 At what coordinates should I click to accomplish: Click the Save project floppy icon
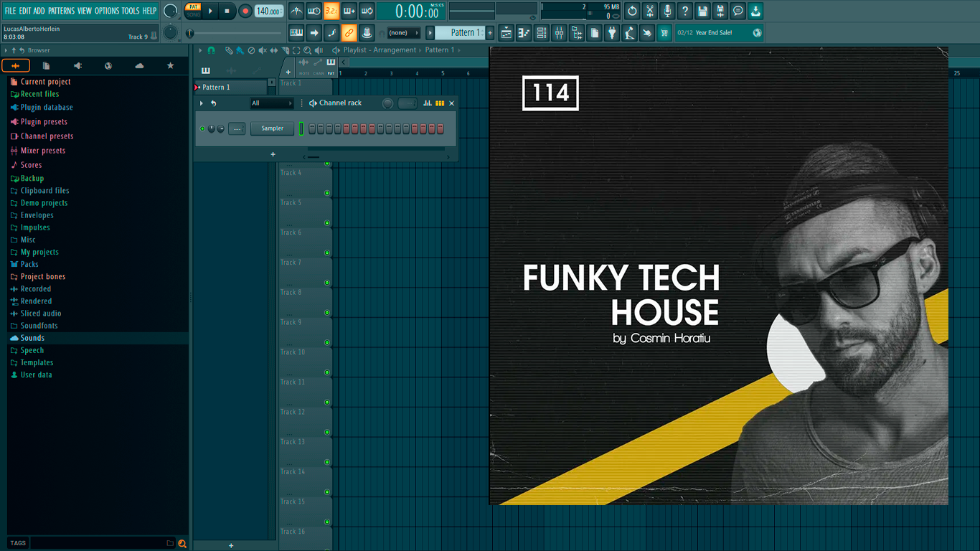pos(702,11)
